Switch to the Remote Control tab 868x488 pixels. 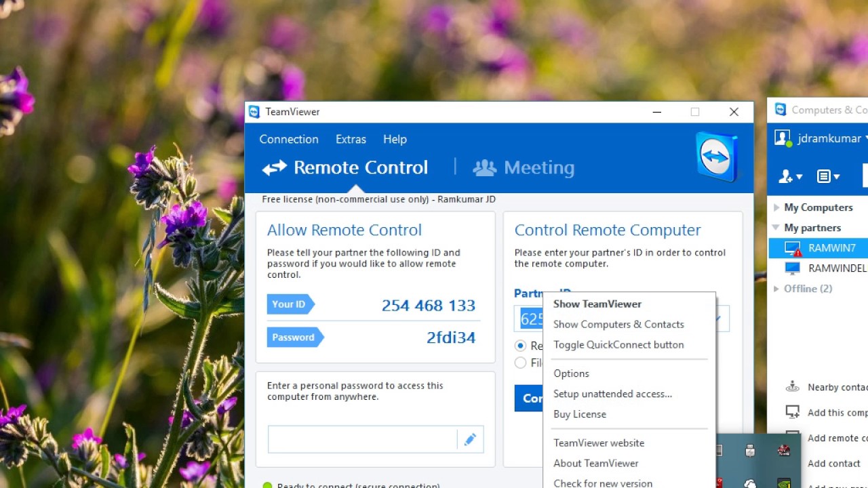pyautogui.click(x=346, y=167)
